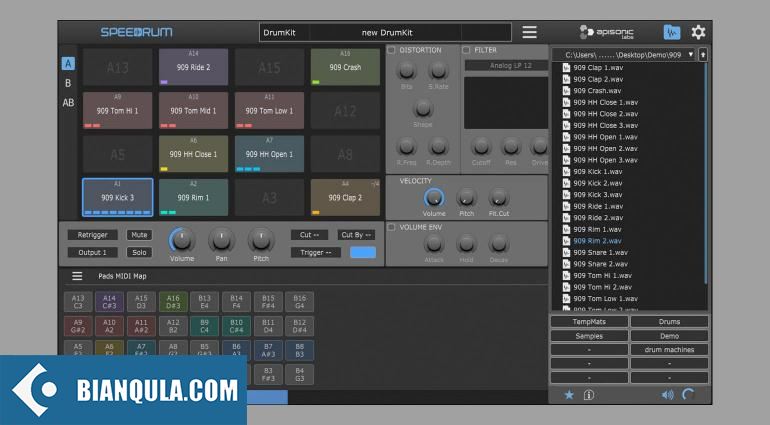Screen dimensions: 770x425
Task: Select the 909 Kick 3 pad
Action: [117, 198]
